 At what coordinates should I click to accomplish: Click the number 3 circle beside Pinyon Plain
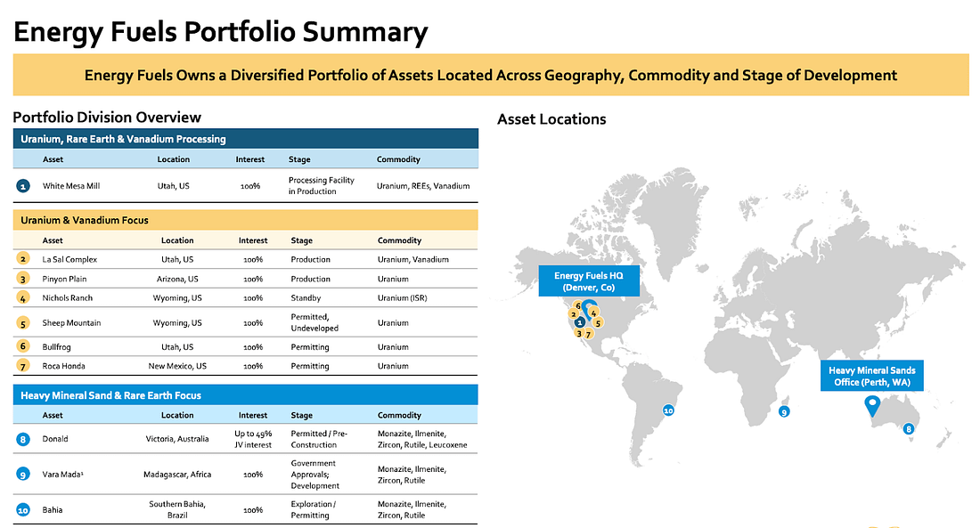click(23, 279)
